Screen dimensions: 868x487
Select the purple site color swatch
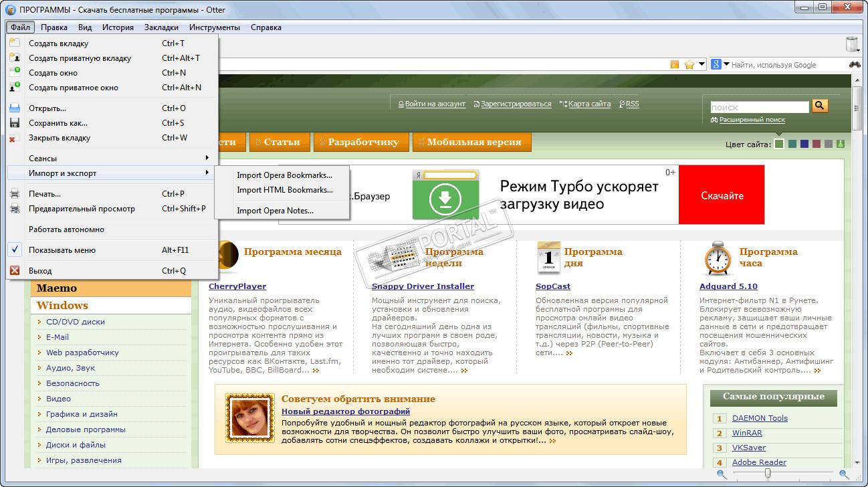[817, 144]
